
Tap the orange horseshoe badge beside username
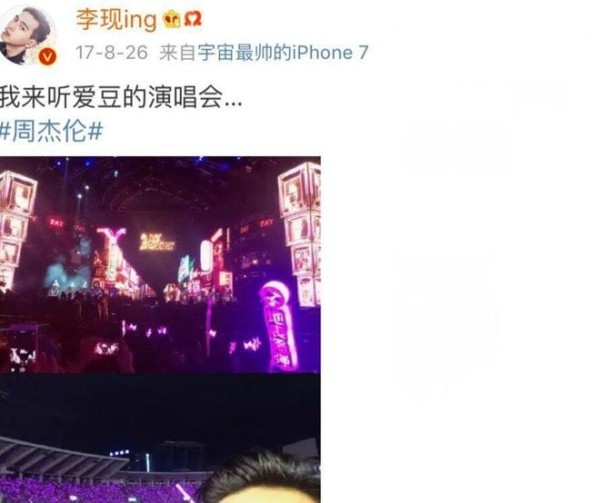[x=193, y=19]
